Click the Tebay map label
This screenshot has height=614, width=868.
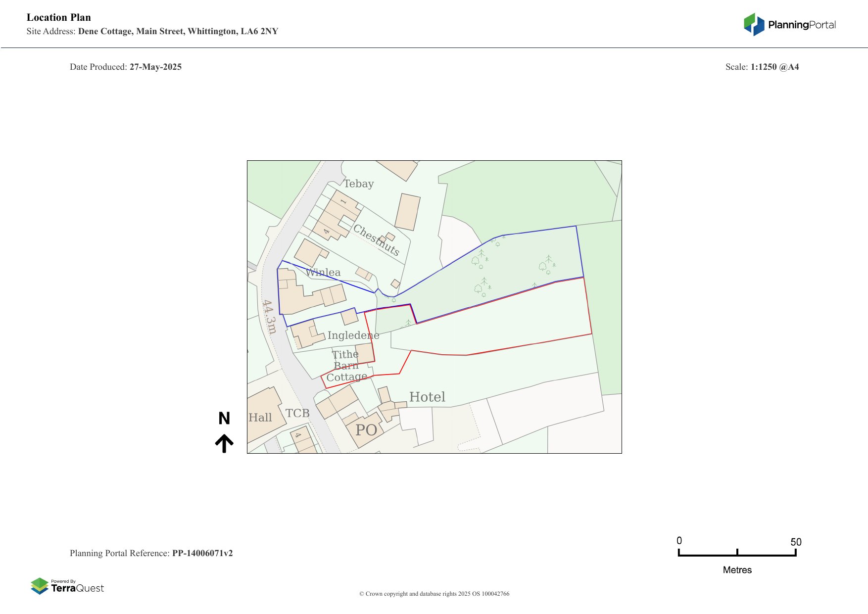click(x=359, y=184)
